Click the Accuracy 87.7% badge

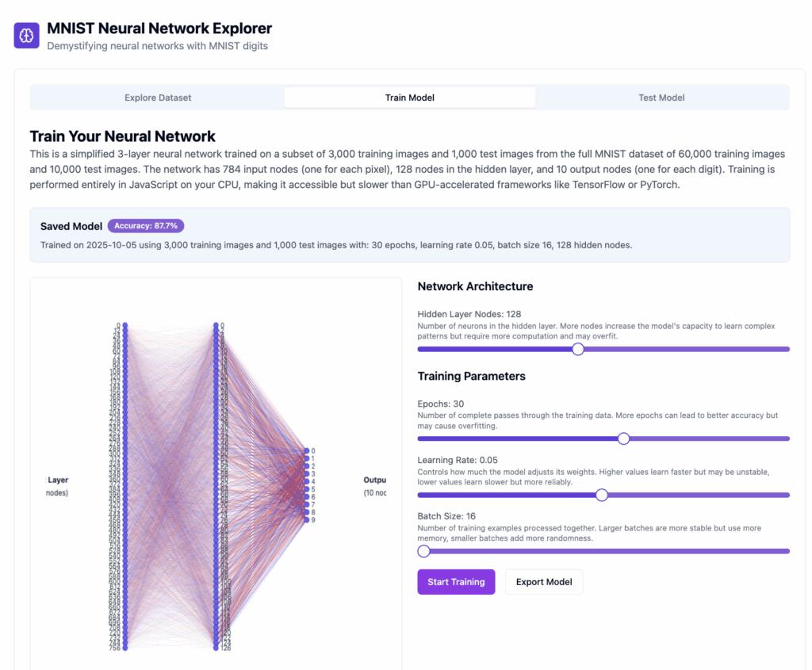click(146, 226)
